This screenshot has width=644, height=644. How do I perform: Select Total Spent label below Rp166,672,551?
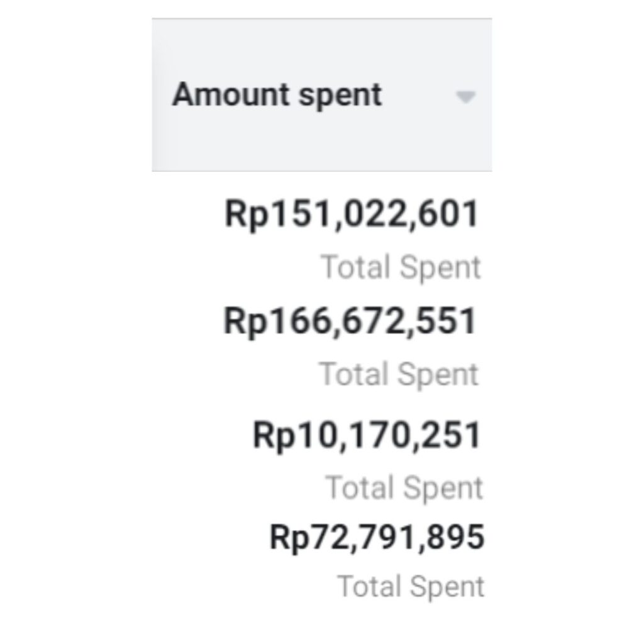coord(399,374)
